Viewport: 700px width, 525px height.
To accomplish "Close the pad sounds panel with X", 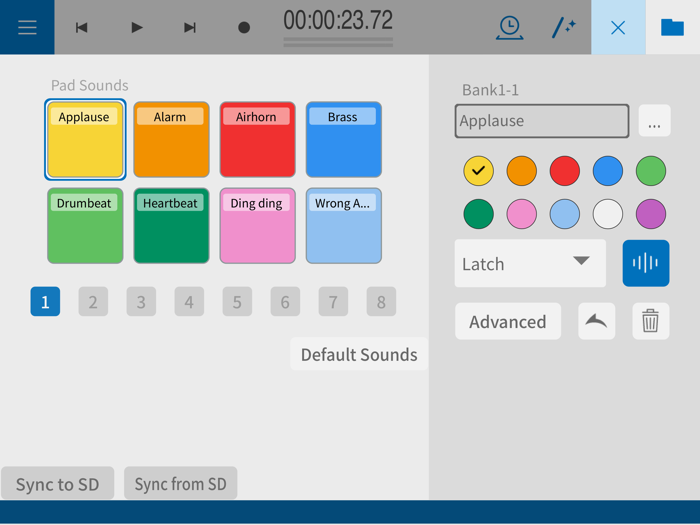I will [618, 27].
